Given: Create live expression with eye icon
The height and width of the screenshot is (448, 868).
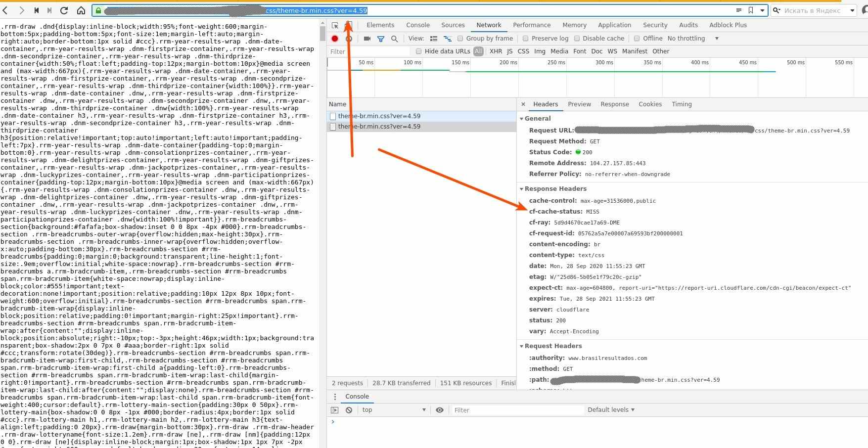Looking at the screenshot, I should [439, 410].
